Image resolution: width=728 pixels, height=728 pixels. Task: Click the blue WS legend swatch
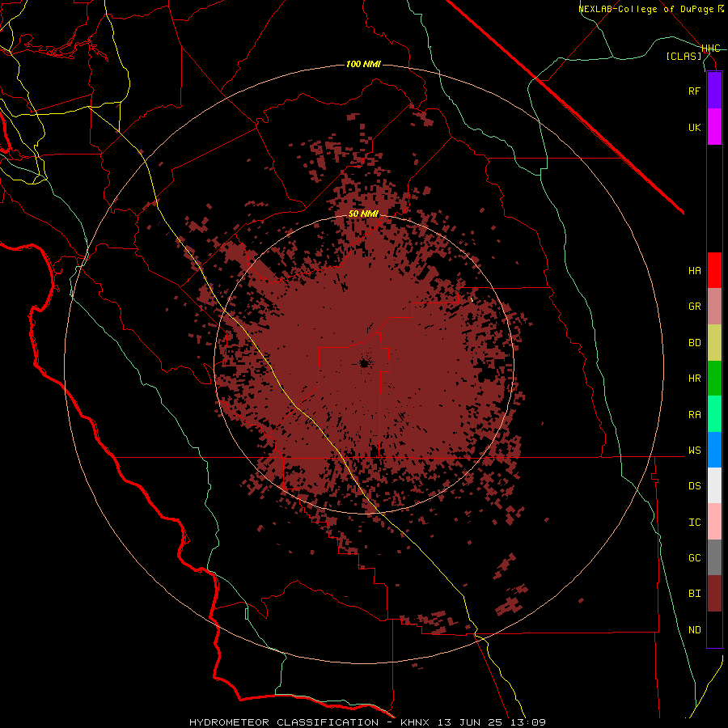click(714, 450)
